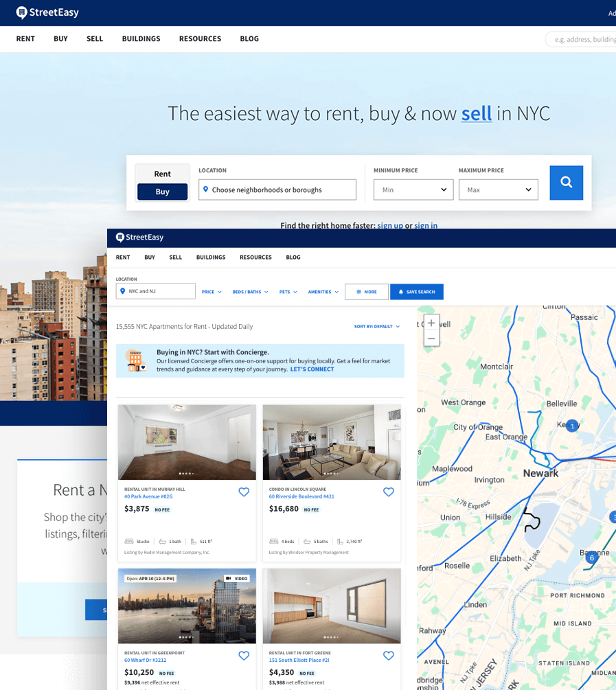Expand the Beds / Baths filter
The image size is (616, 690).
pos(250,292)
